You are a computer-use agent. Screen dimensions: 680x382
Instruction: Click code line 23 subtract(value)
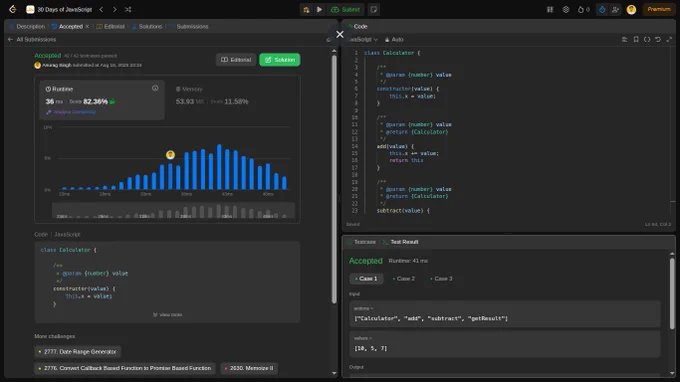point(403,211)
